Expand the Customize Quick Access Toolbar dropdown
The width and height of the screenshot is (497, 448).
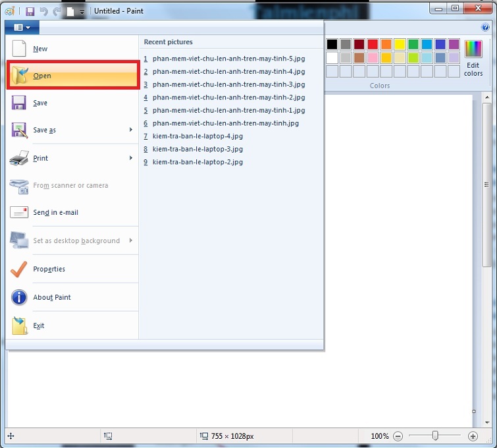tap(82, 12)
